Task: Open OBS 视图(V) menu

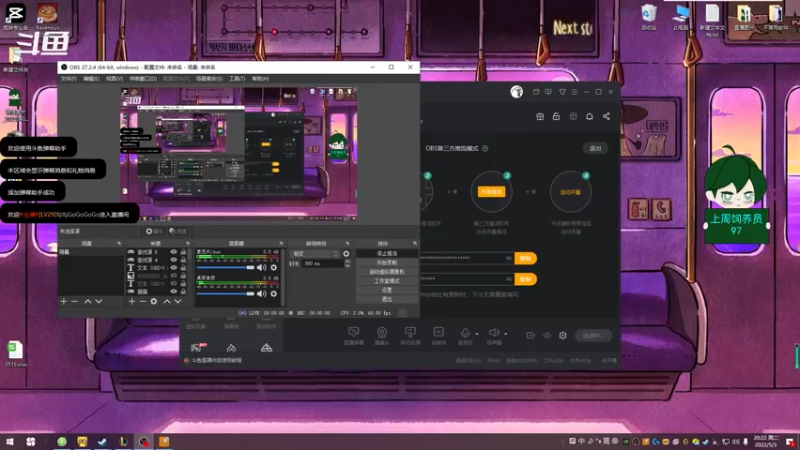Action: (x=114, y=79)
